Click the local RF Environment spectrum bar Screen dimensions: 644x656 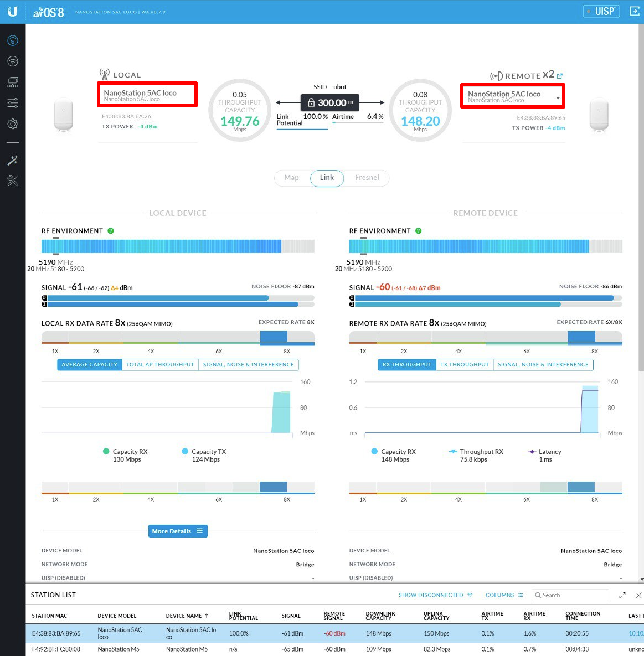pos(178,246)
